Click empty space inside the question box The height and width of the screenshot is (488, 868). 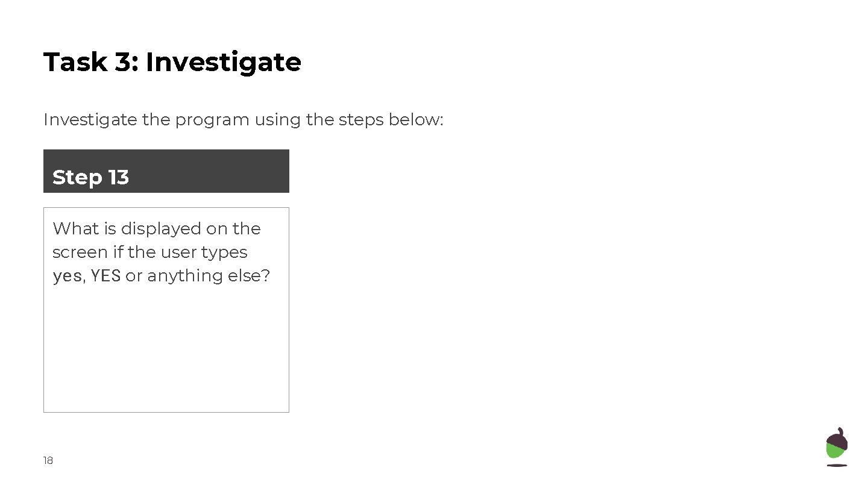click(166, 355)
